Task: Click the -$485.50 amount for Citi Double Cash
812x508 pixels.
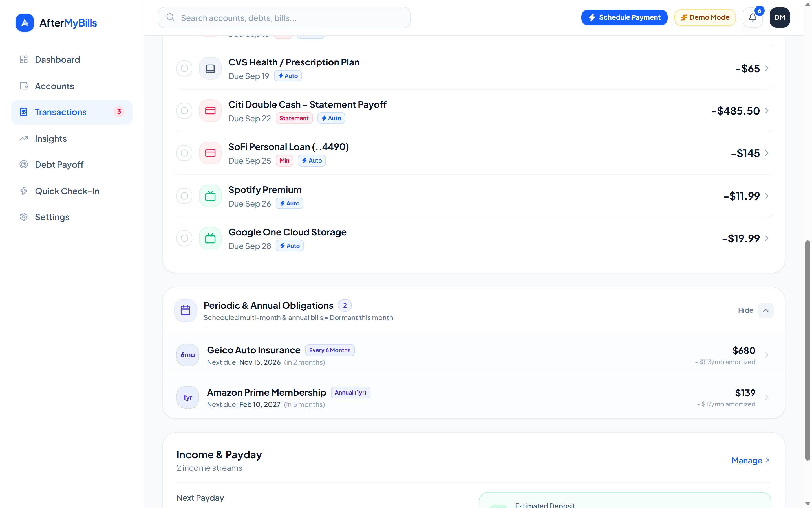Action: pyautogui.click(x=736, y=111)
